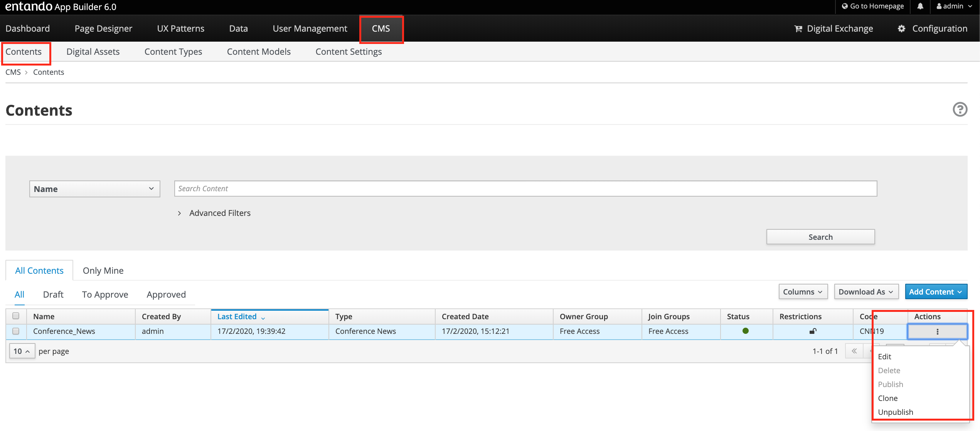The height and width of the screenshot is (431, 980).
Task: Open the per page size selector
Action: coord(22,351)
